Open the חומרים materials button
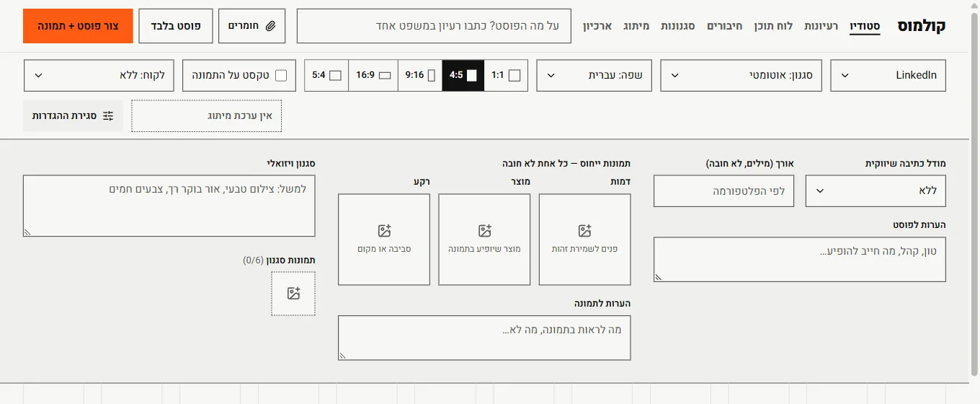 pos(251,26)
